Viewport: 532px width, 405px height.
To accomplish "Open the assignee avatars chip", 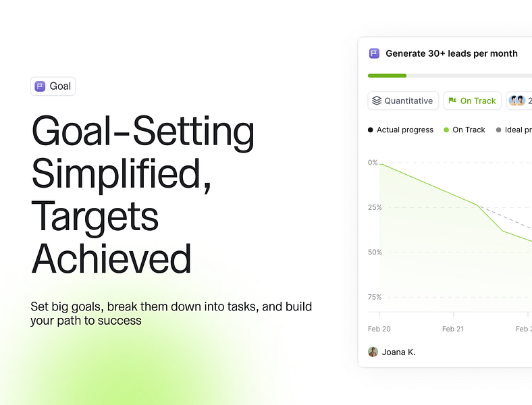I will [x=519, y=101].
